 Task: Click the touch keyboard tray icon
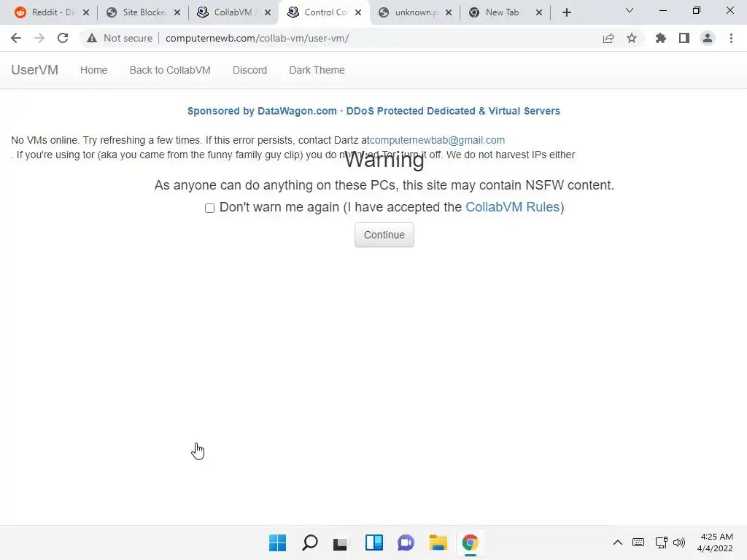tap(638, 542)
